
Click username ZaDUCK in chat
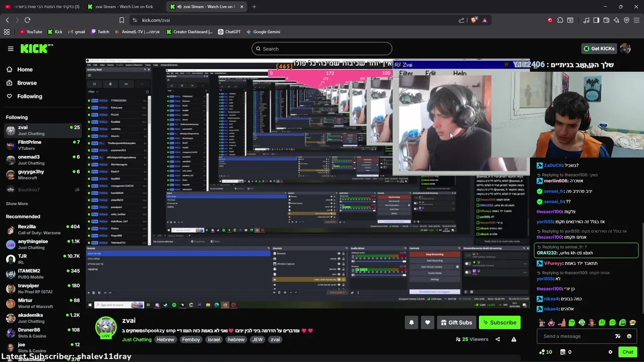(552, 165)
